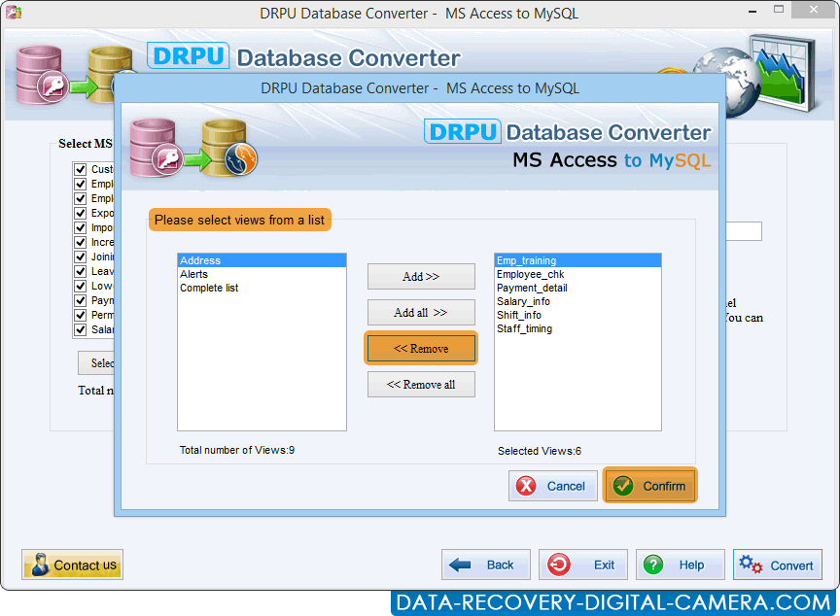The height and width of the screenshot is (616, 840).
Task: Select Payment_detail in selected views
Action: click(x=578, y=288)
